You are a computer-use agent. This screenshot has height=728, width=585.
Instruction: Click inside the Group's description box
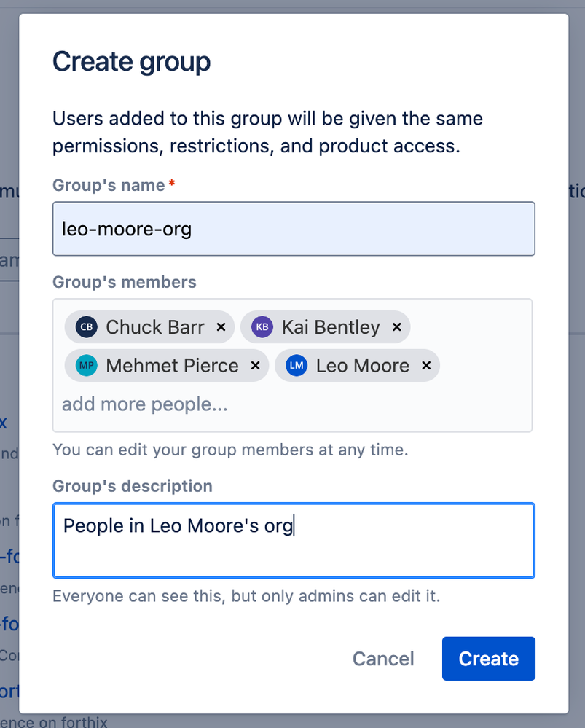tap(291, 539)
